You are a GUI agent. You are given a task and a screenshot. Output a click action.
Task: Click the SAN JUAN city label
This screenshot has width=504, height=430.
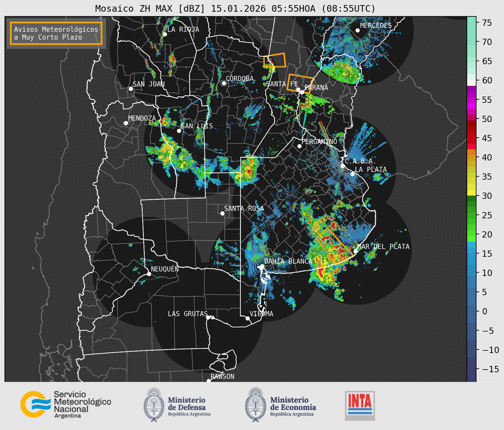click(x=148, y=84)
